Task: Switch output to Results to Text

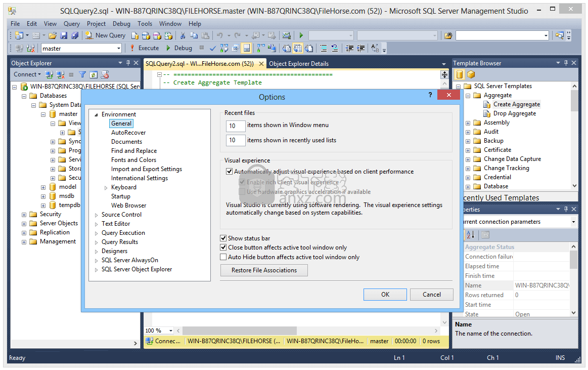Action: point(287,49)
